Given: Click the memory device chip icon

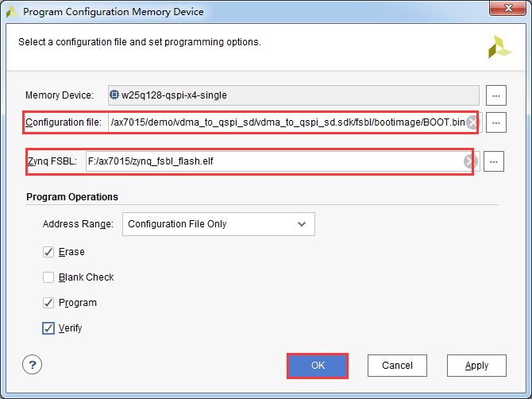Looking at the screenshot, I should coord(114,95).
